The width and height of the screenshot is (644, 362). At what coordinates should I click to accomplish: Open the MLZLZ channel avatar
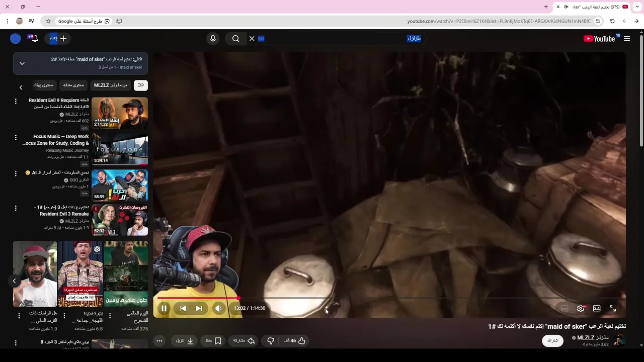pyautogui.click(x=619, y=340)
